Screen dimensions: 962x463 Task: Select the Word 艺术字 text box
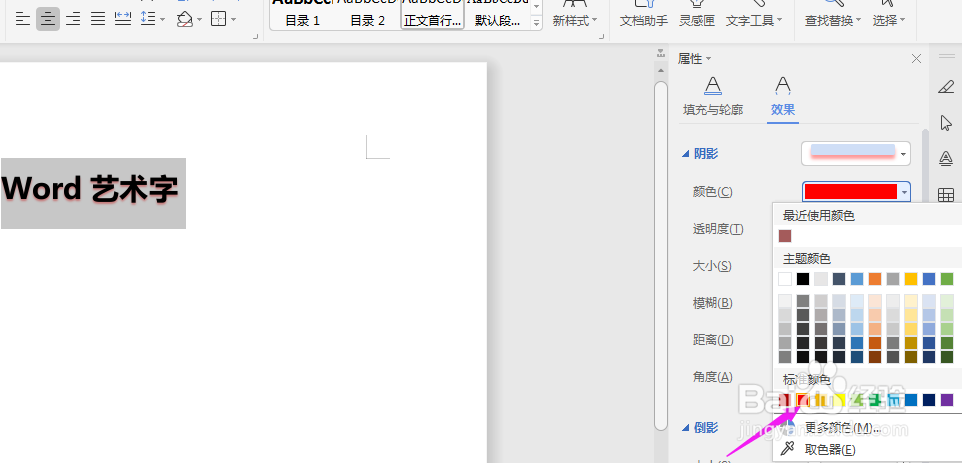[x=93, y=193]
